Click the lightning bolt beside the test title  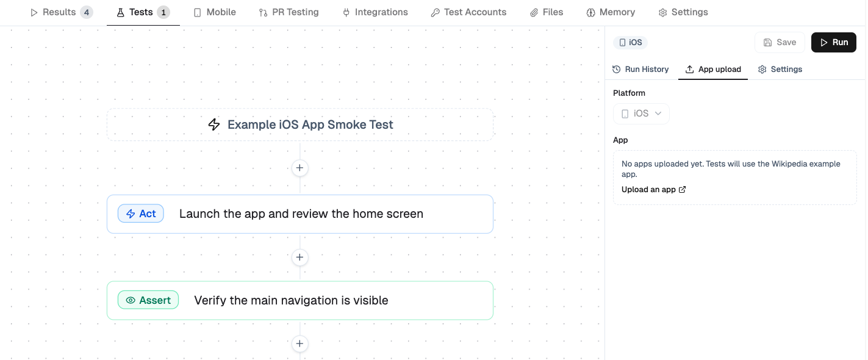[x=214, y=124]
